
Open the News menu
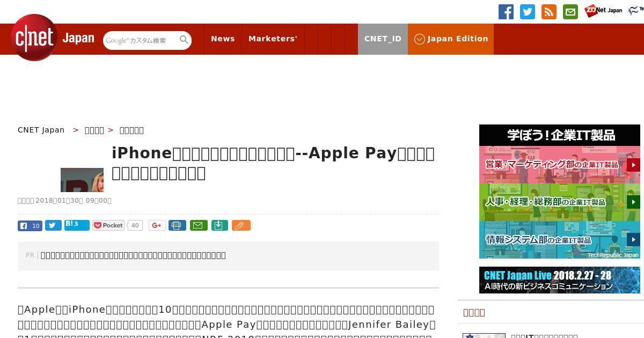(x=223, y=39)
